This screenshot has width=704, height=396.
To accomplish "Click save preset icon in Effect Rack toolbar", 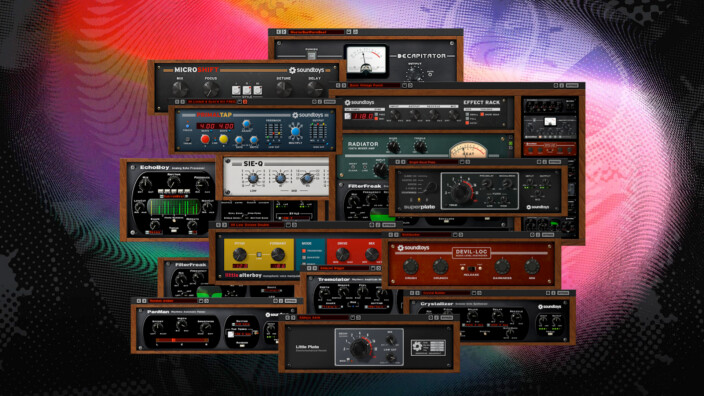I will pyautogui.click(x=404, y=85).
